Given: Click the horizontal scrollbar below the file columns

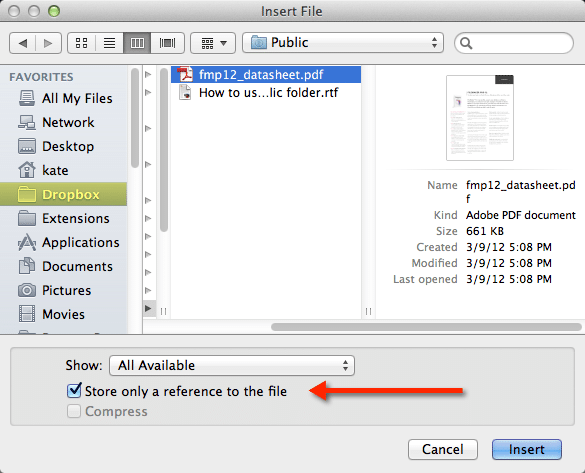Looking at the screenshot, I should pos(426,327).
